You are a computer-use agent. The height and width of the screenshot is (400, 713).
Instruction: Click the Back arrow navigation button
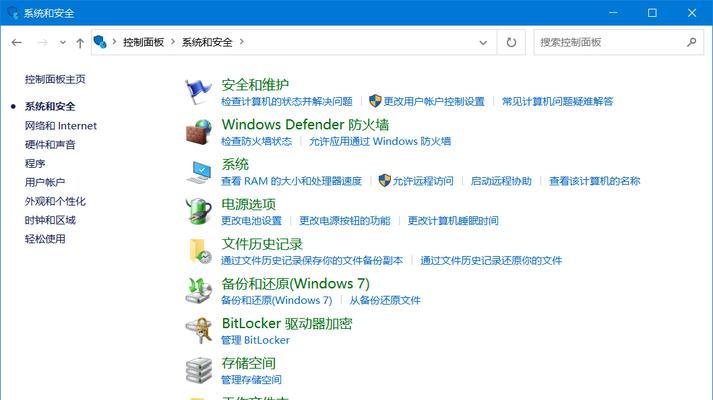tap(17, 42)
